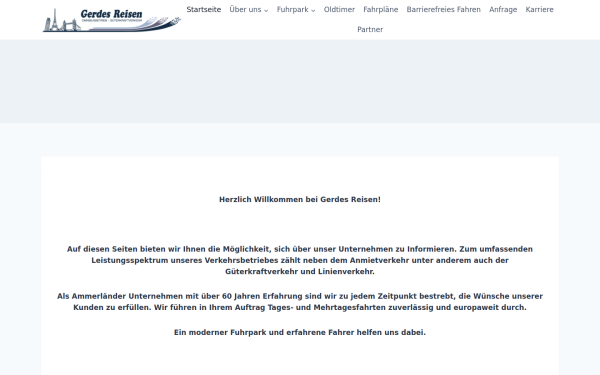Open the Anfrage page
Viewport: 600px width, 375px height.
(503, 10)
